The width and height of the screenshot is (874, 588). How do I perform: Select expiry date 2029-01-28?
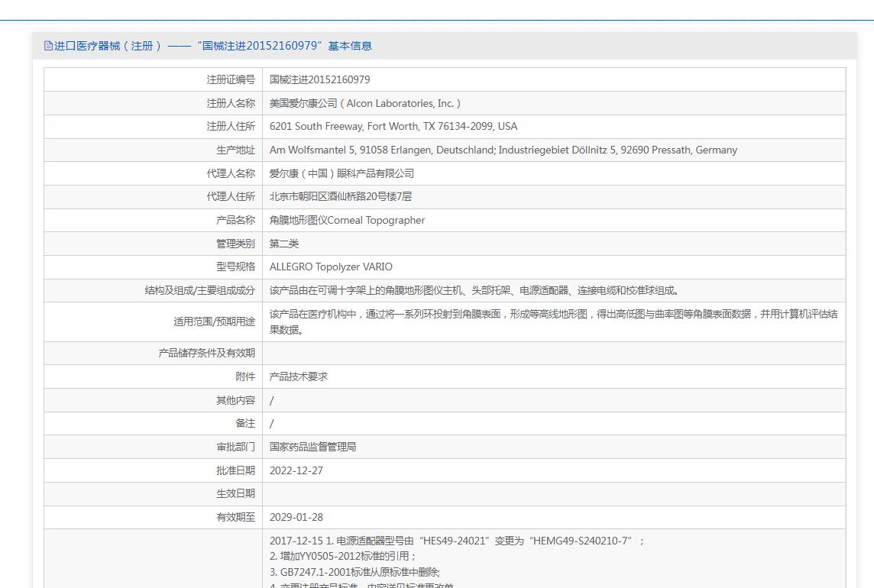[296, 517]
